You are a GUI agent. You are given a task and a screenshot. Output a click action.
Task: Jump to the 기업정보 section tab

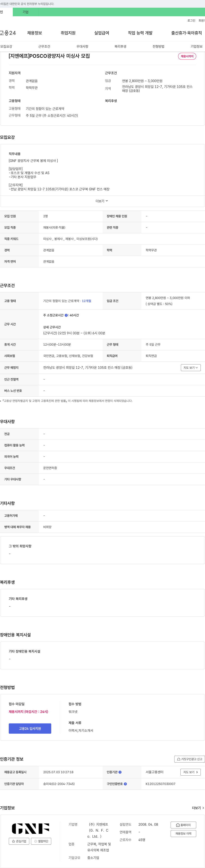tap(197, 46)
